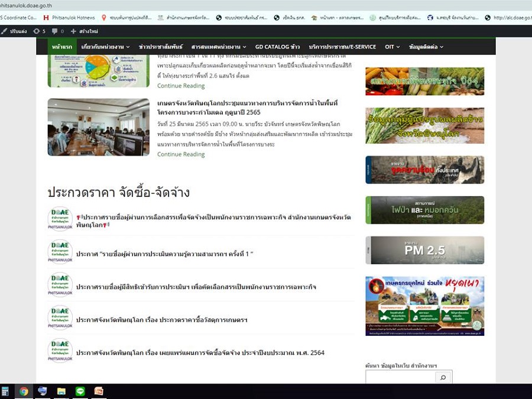Expand the ข้อมูลติดต่อ menu
Image resolution: width=532 pixels, height=399 pixels.
pos(426,47)
